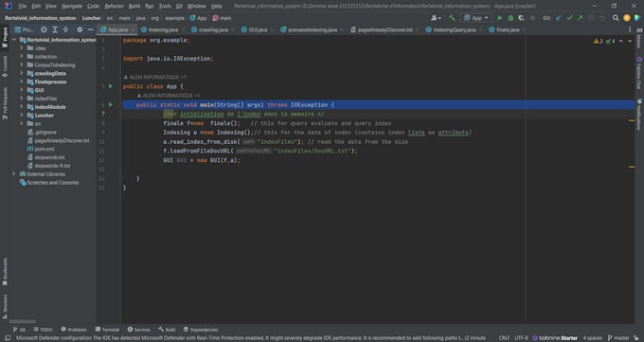Open the Terminal tool window

point(107,330)
